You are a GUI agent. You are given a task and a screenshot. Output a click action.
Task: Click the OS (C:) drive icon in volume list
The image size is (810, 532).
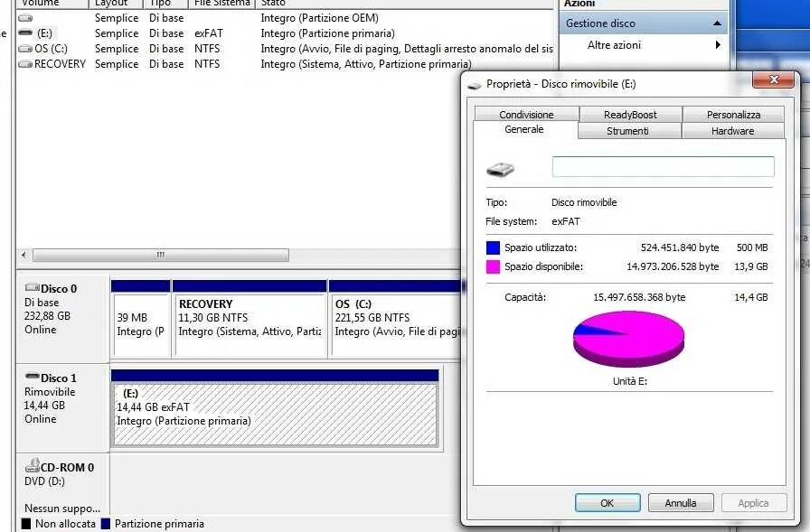pyautogui.click(x=25, y=49)
